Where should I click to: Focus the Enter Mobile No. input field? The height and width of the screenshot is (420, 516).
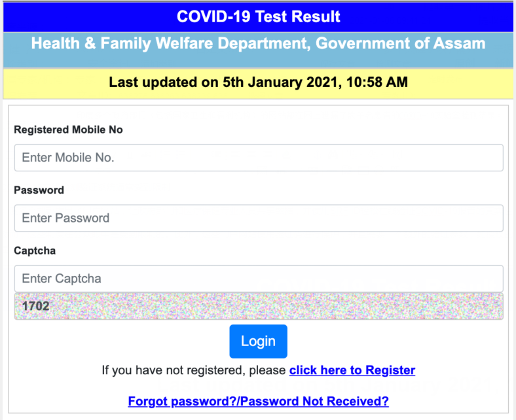click(259, 158)
